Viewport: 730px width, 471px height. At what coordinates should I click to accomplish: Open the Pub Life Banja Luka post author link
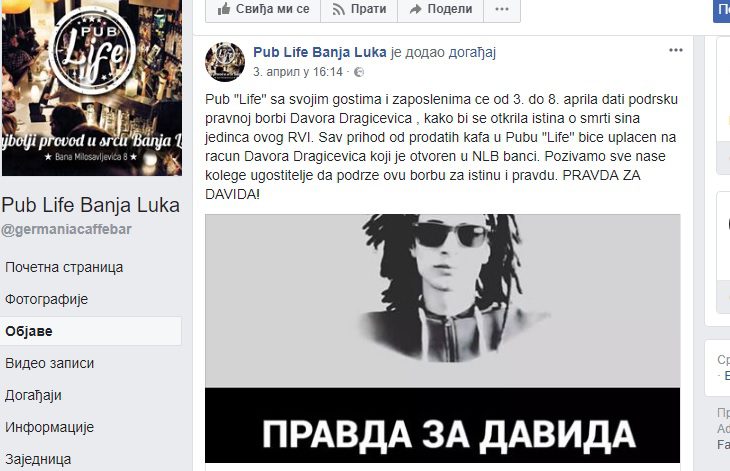pyautogui.click(x=320, y=52)
